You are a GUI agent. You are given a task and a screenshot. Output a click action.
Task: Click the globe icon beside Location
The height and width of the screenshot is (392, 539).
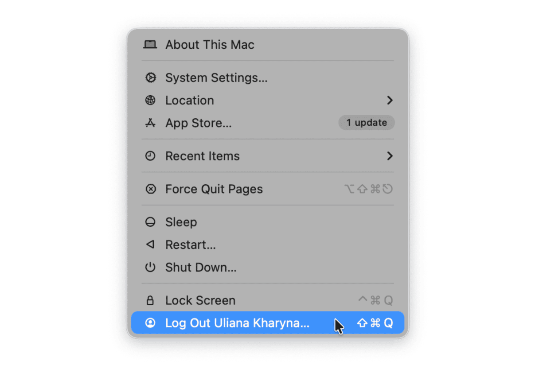pos(150,101)
